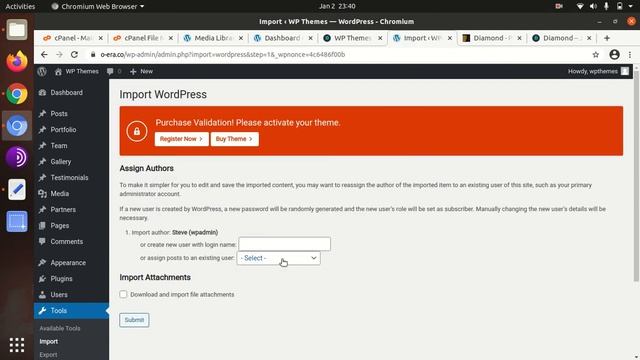The height and width of the screenshot is (360, 640).
Task: Show applications grid in dock
Action: click(17, 345)
